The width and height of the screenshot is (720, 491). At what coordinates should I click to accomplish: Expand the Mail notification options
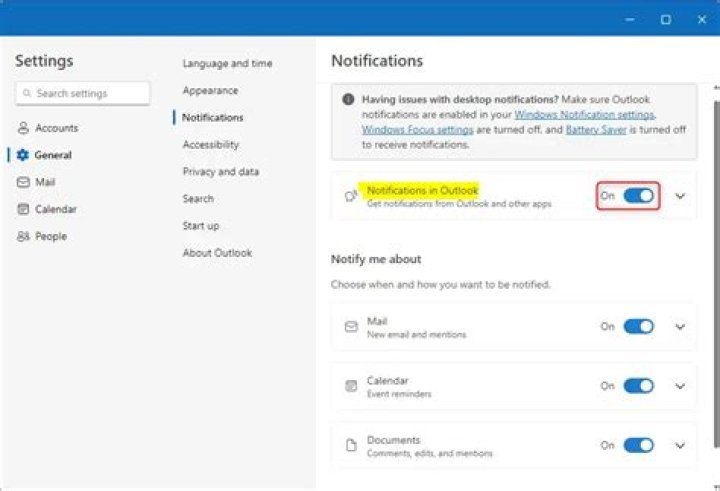[681, 327]
